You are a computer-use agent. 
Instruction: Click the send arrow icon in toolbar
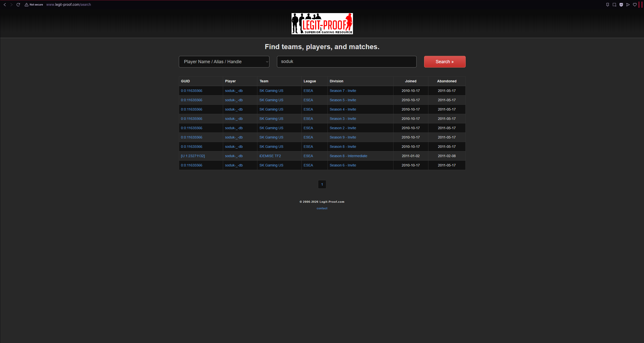628,5
